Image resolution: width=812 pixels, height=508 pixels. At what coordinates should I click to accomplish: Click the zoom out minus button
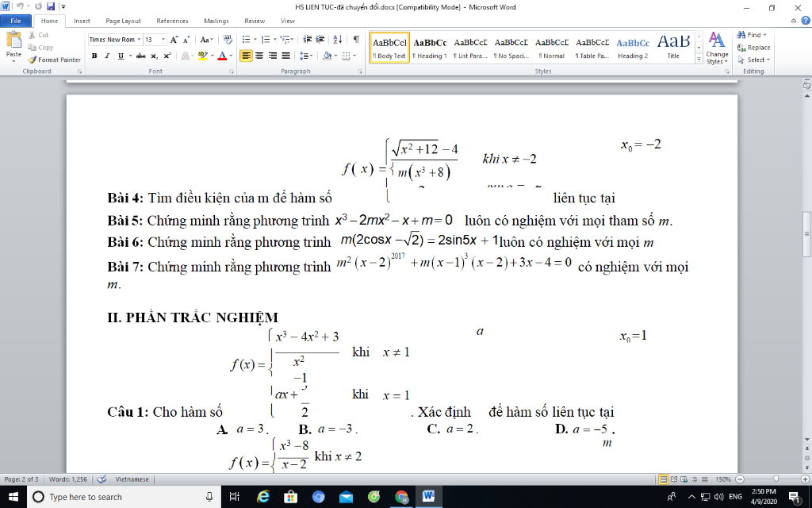[740, 479]
